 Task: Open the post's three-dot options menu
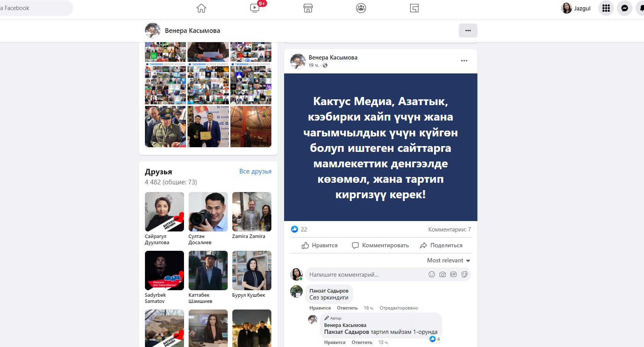click(x=464, y=61)
